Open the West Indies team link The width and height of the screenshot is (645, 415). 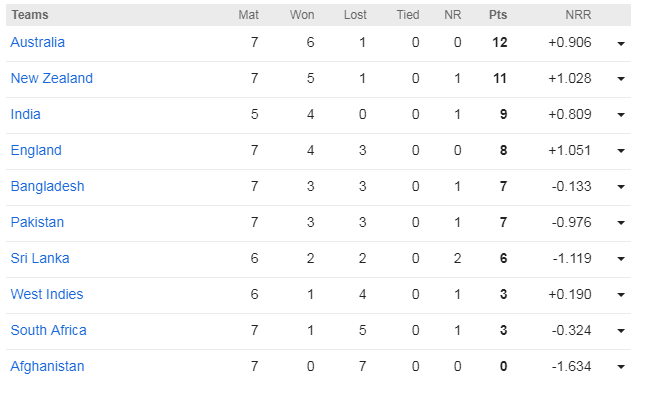(47, 294)
